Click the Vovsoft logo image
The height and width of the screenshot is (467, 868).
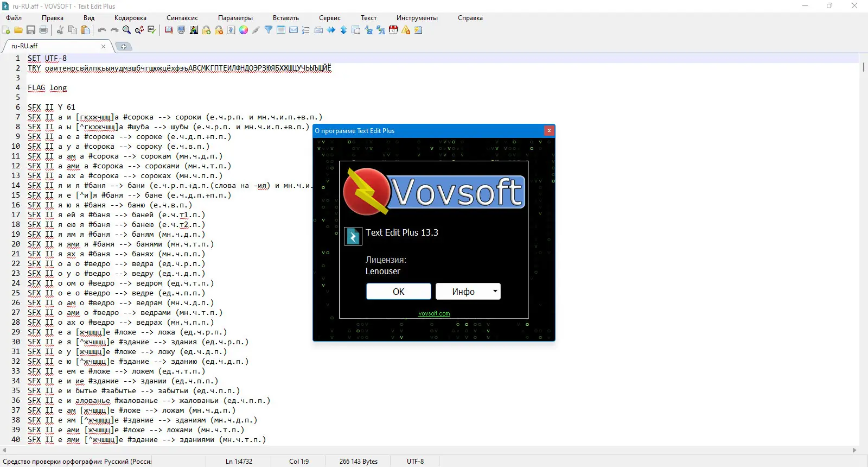(434, 192)
